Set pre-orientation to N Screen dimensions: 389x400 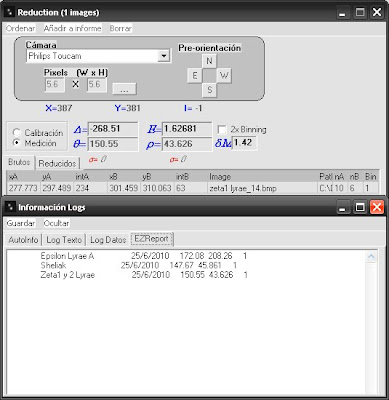209,61
